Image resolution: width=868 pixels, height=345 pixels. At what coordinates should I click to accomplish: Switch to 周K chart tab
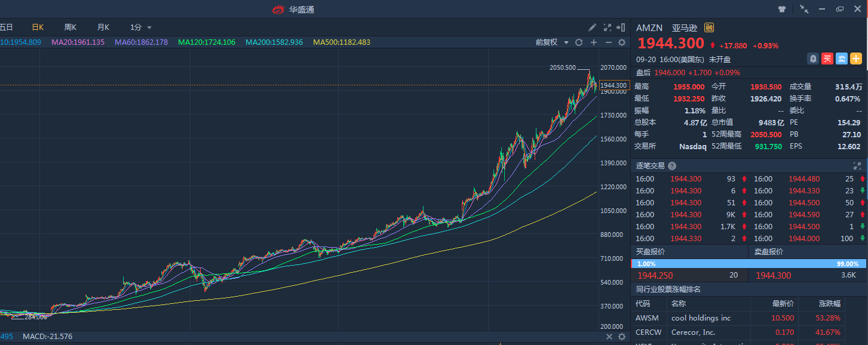[70, 27]
